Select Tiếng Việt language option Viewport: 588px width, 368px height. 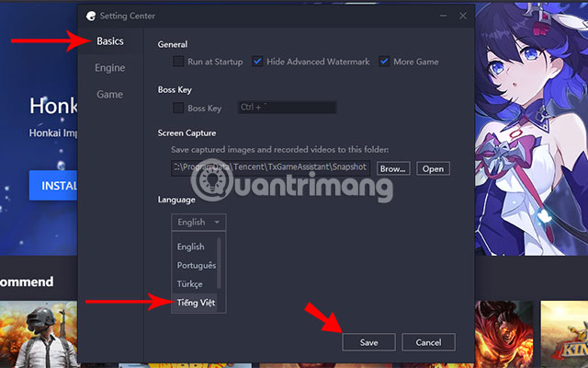[x=194, y=303]
